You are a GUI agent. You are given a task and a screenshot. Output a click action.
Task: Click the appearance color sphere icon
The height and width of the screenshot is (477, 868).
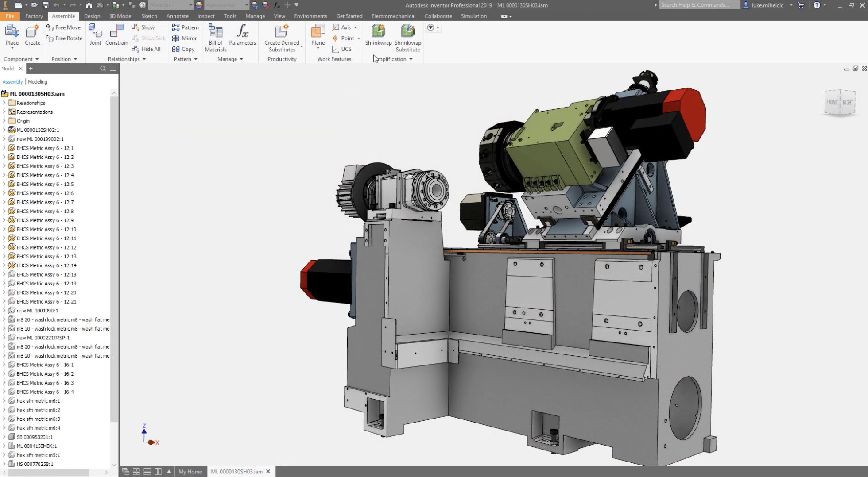click(199, 5)
